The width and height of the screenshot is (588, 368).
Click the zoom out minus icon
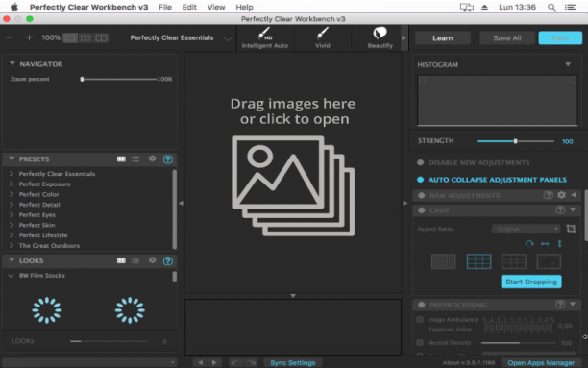(x=10, y=37)
